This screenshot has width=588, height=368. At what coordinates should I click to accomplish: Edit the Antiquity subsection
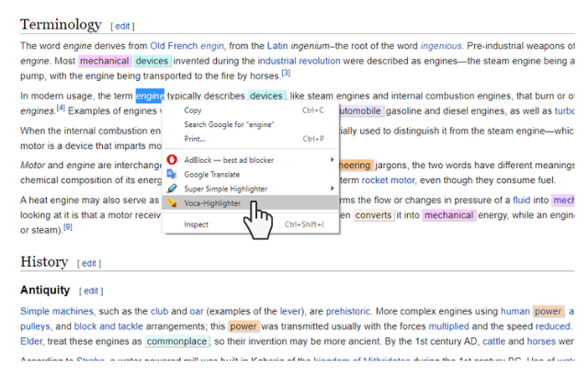91,291
